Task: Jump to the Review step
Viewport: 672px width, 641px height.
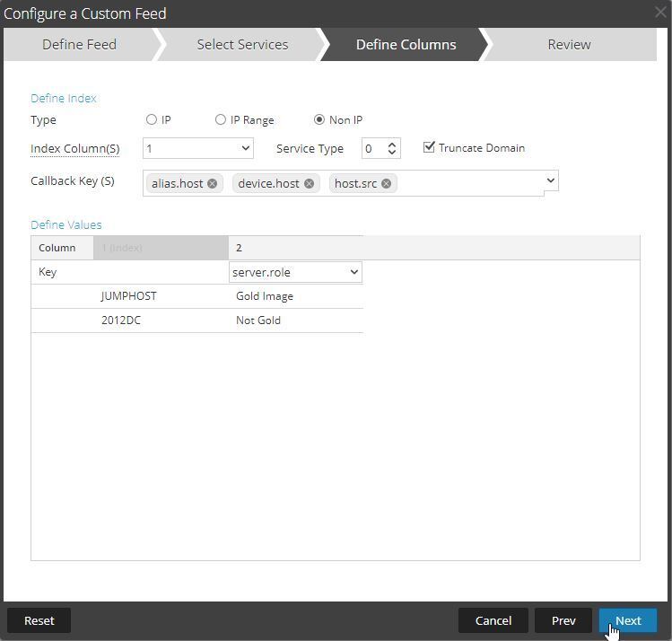Action: 569,44
